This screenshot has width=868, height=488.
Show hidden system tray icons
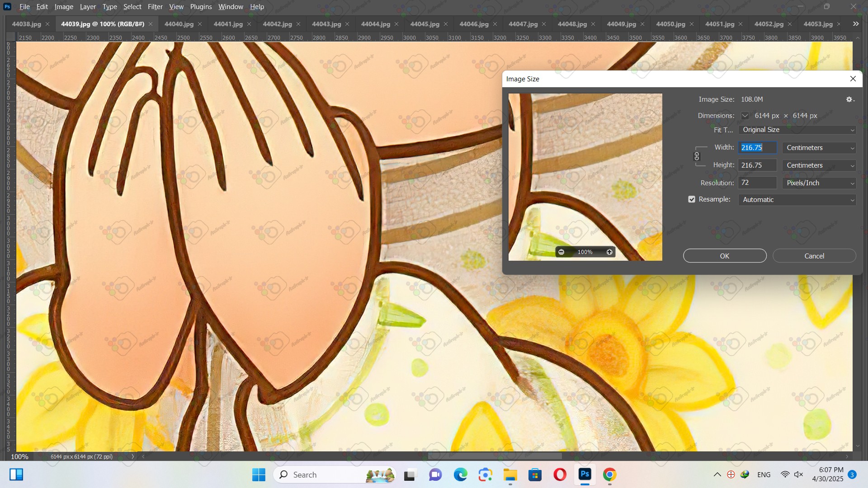tap(717, 475)
